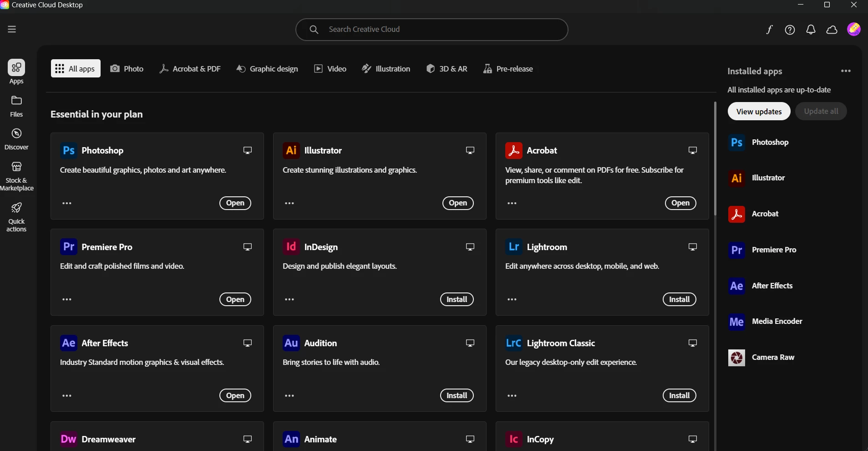Image resolution: width=868 pixels, height=451 pixels.
Task: Open Illustrator with its Open button
Action: click(x=458, y=203)
